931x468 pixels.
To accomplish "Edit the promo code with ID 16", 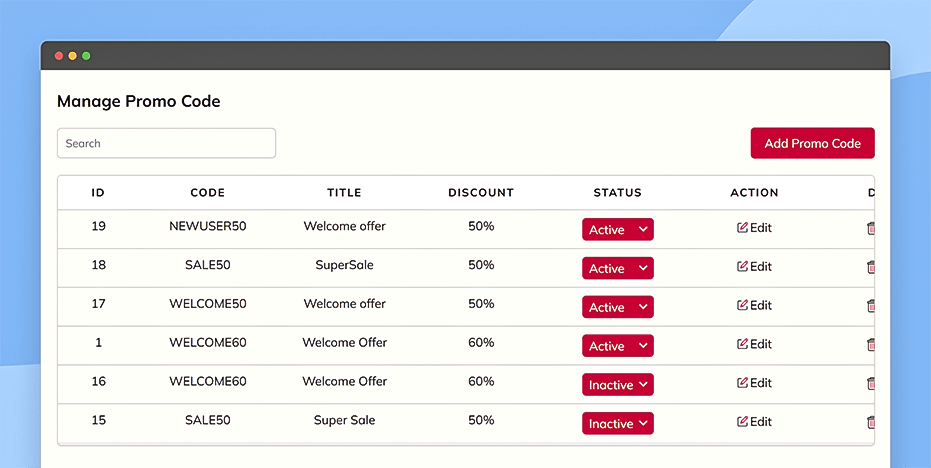I will point(754,382).
